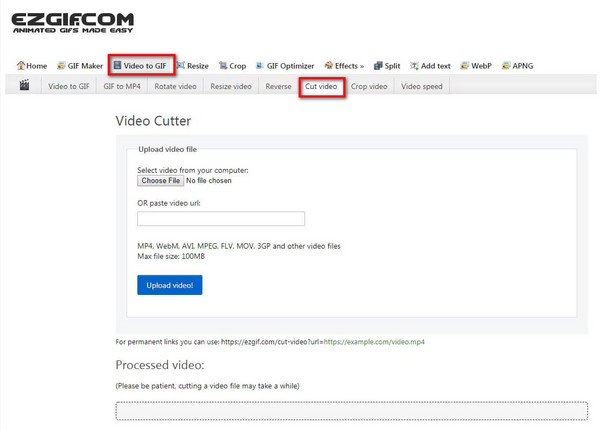Click the GIF Optimizer icon
Viewport: 600px width, 430px height.
click(260, 66)
